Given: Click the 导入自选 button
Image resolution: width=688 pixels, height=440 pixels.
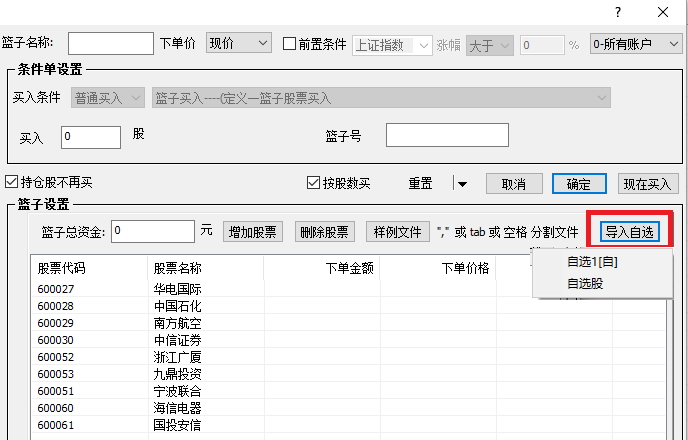Looking at the screenshot, I should coord(629,232).
